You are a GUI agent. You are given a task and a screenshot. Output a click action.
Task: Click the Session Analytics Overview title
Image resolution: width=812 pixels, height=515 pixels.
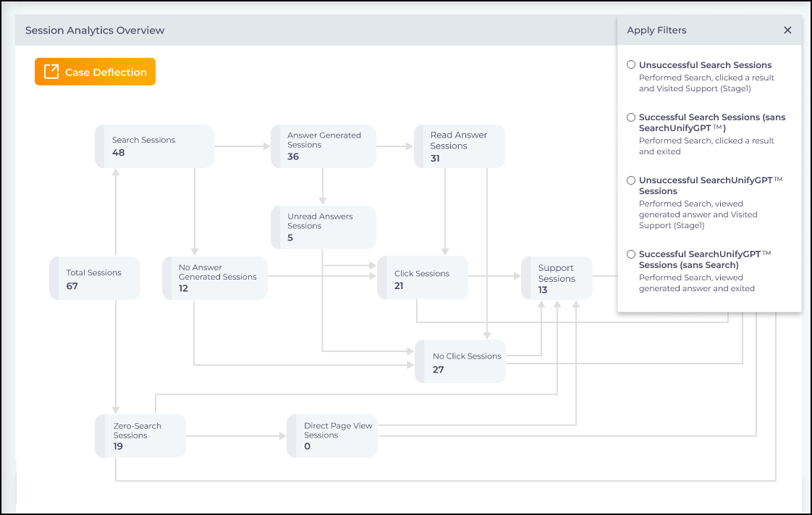(95, 30)
